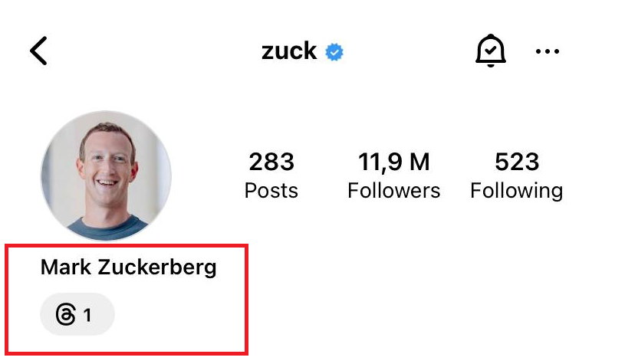The height and width of the screenshot is (364, 625).
Task: Click the zuck username in header
Action: point(289,51)
